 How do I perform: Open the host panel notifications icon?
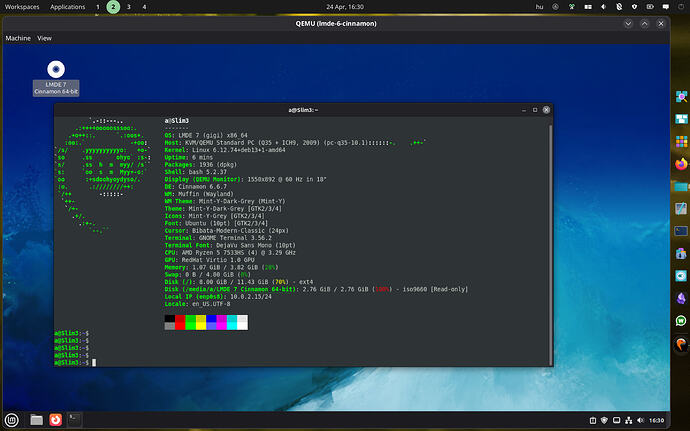[x=666, y=7]
